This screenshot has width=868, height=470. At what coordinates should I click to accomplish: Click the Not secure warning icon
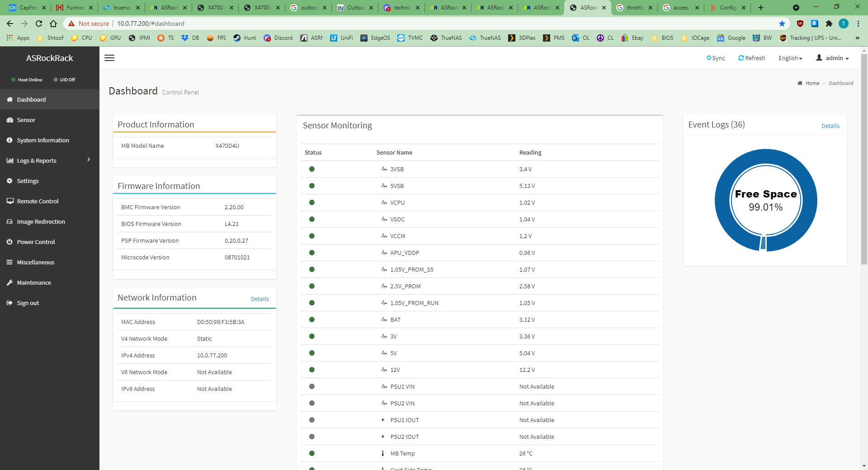pos(71,23)
